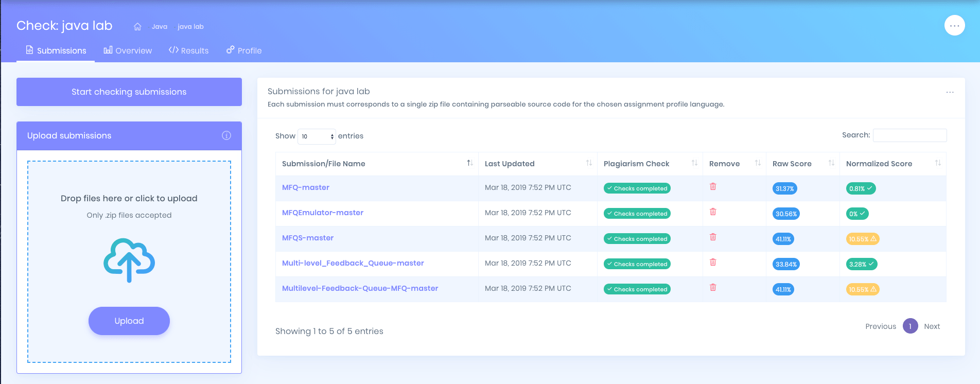Delete the MFQS-master submission
This screenshot has height=384, width=980.
713,237
